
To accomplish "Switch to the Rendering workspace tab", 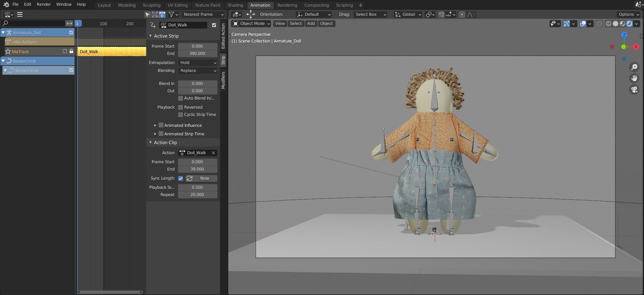I will tap(287, 5).
